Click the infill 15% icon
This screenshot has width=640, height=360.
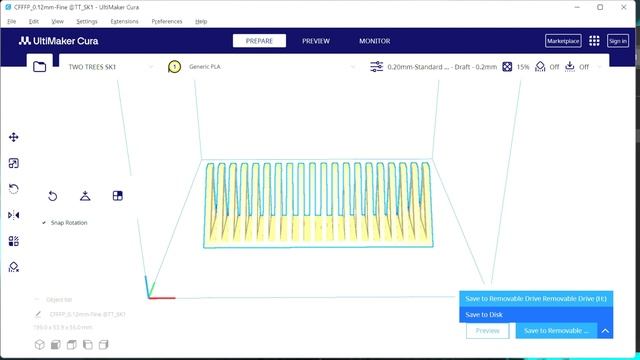[507, 67]
